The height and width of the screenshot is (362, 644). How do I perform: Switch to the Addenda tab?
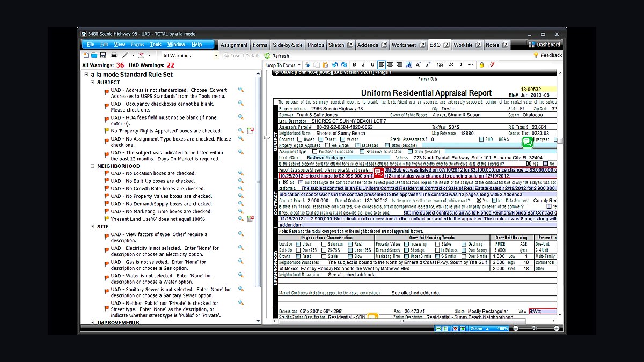[371, 45]
